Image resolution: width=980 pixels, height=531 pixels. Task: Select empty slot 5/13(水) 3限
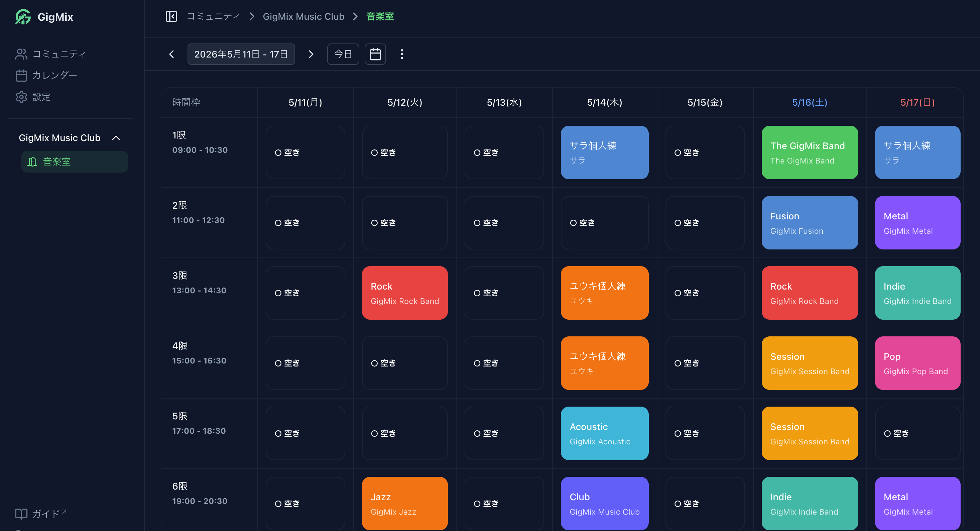tap(504, 293)
